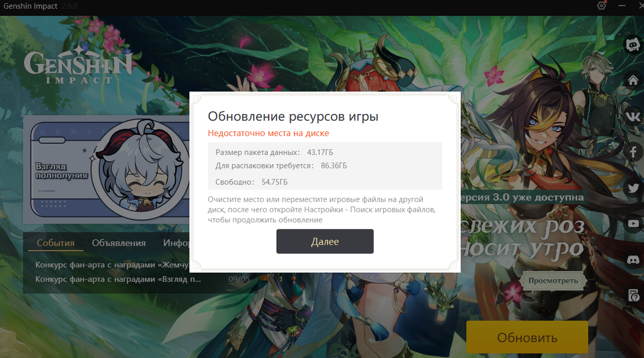Click the Просмотреть button
The width and height of the screenshot is (644, 358).
tap(553, 280)
